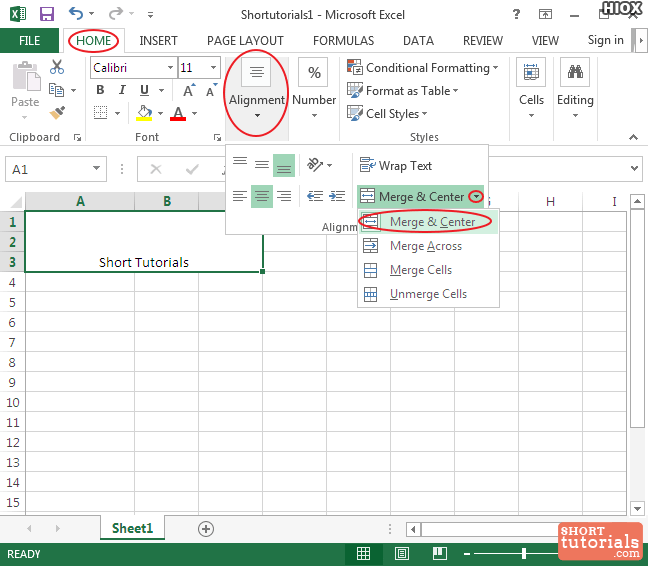Viewport: 648px width, 566px height.
Task: Expand the Conditional Formatting dropdown
Action: (496, 67)
